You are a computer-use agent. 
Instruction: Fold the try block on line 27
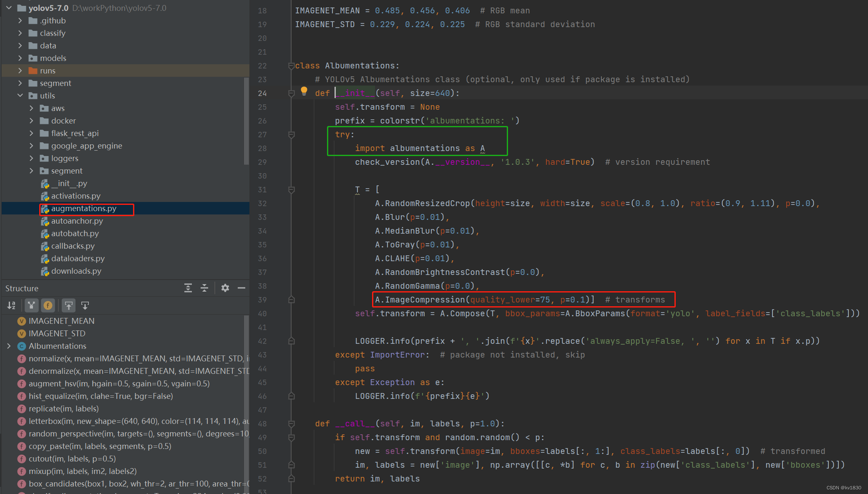tap(292, 135)
